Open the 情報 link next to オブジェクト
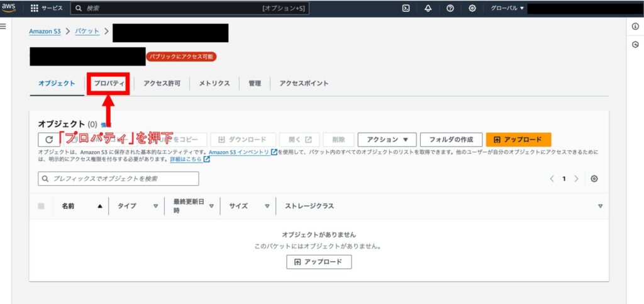Screen dimensions: 644x304 (x=106, y=125)
